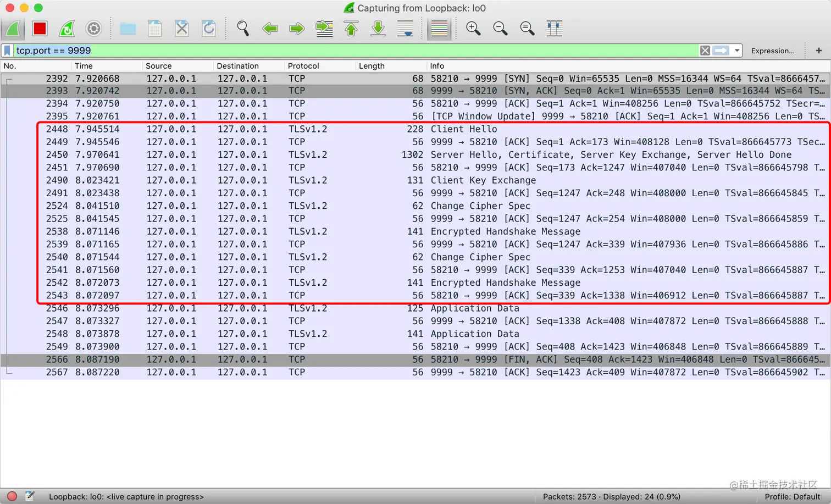Zoom in the packet list text
831x504 pixels.
click(473, 29)
